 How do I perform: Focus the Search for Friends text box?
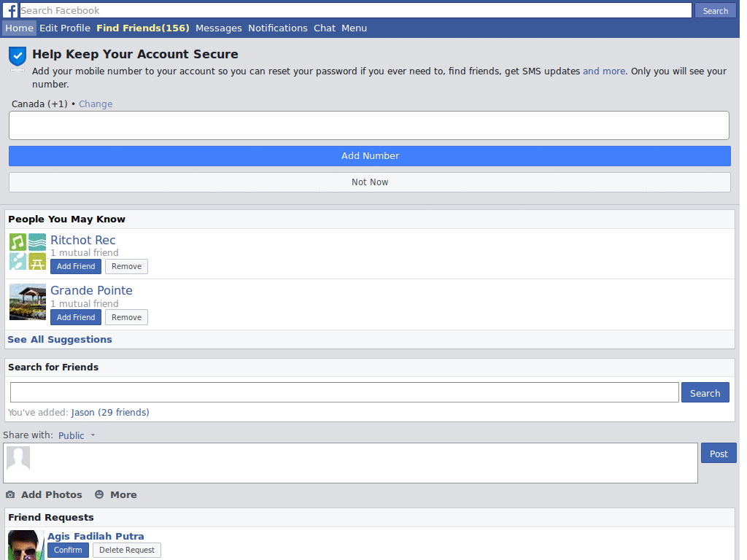tap(344, 392)
